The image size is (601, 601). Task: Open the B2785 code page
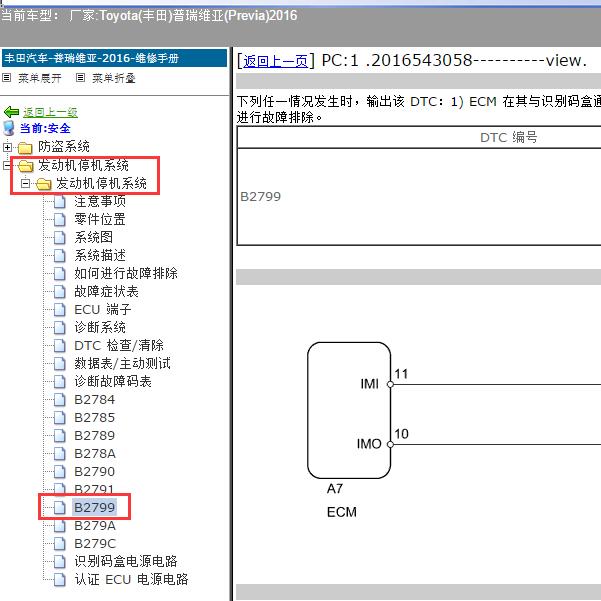95,417
